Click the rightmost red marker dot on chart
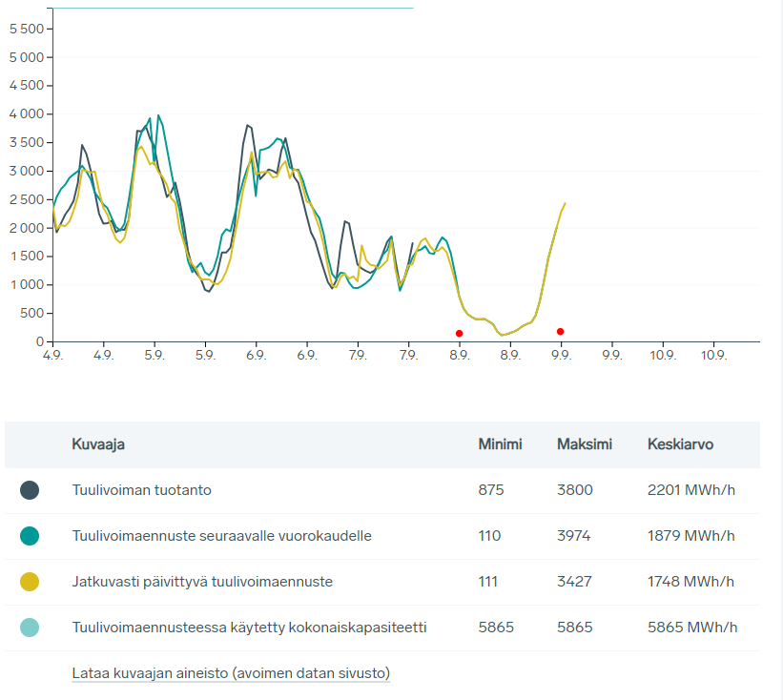The width and height of the screenshot is (783, 700). [x=560, y=332]
